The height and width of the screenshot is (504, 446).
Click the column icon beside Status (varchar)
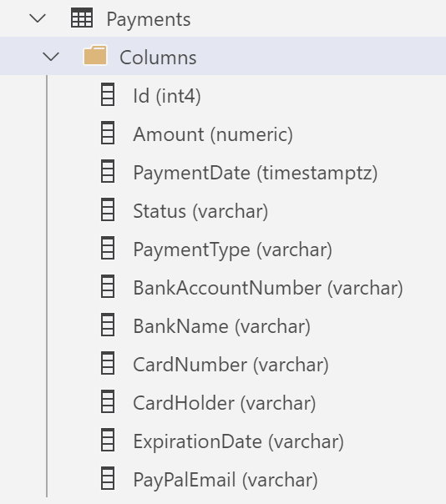tap(108, 209)
